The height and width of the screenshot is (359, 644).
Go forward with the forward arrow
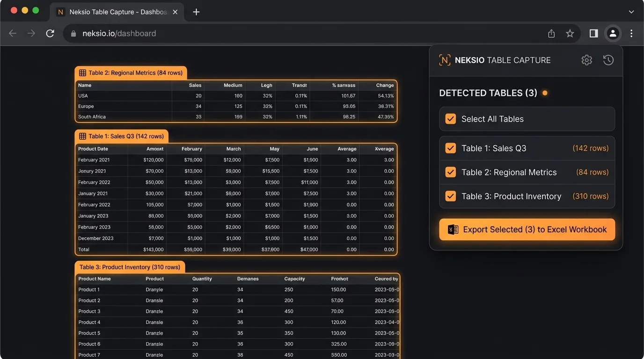(x=31, y=34)
